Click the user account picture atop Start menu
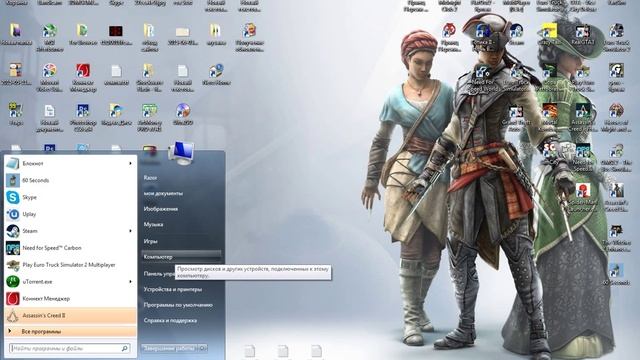 181,153
